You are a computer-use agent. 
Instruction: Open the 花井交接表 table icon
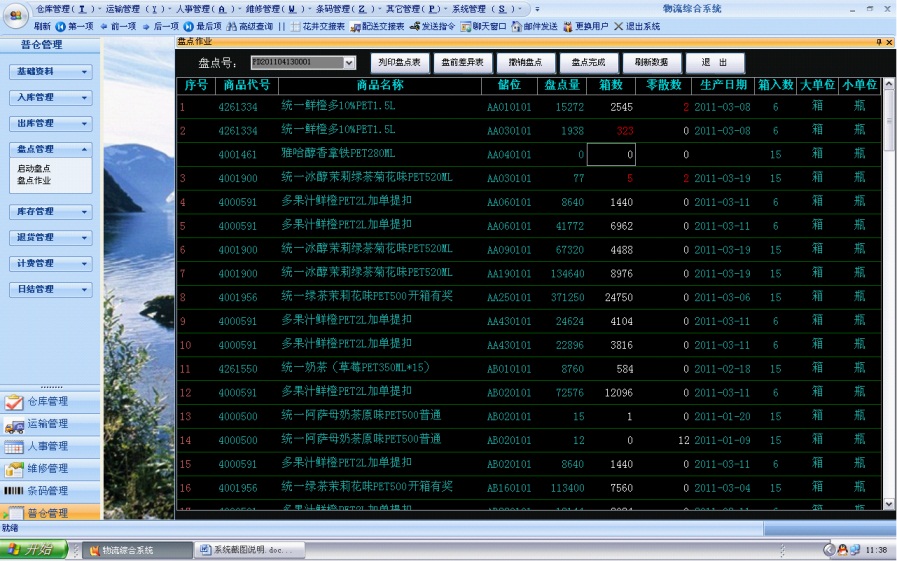[295, 26]
